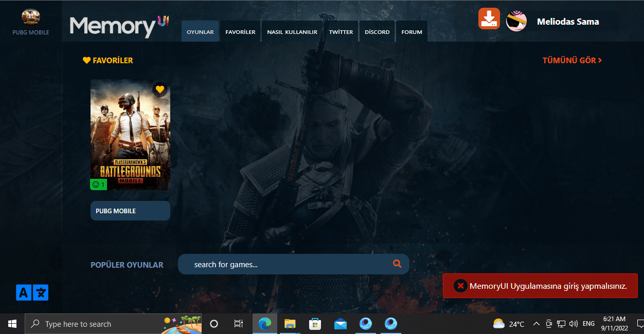This screenshot has width=644, height=334.
Task: Open the volume speaker icon
Action: pyautogui.click(x=574, y=324)
